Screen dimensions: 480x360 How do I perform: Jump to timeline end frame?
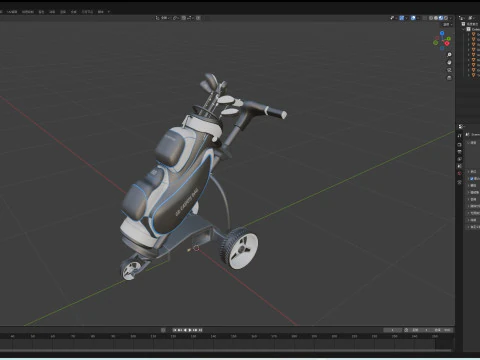click(200, 330)
